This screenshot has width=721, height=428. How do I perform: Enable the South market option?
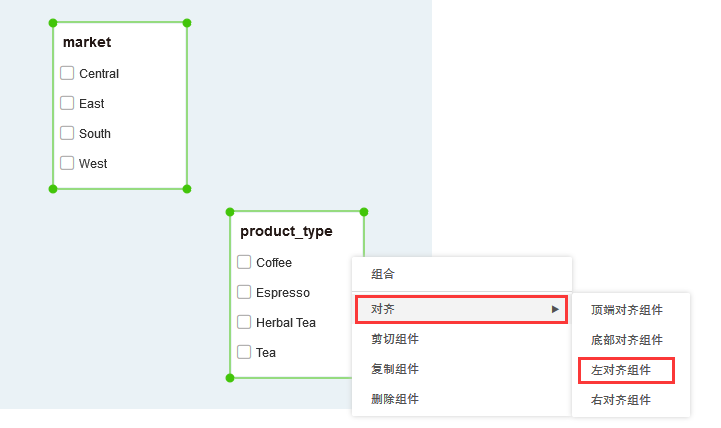pos(67,133)
